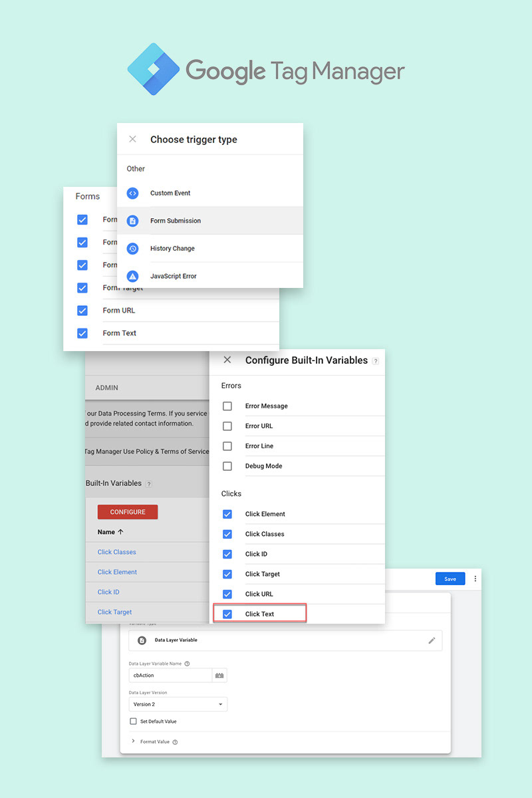532x798 pixels.
Task: Choose JavaScript Error trigger type
Action: 210,276
